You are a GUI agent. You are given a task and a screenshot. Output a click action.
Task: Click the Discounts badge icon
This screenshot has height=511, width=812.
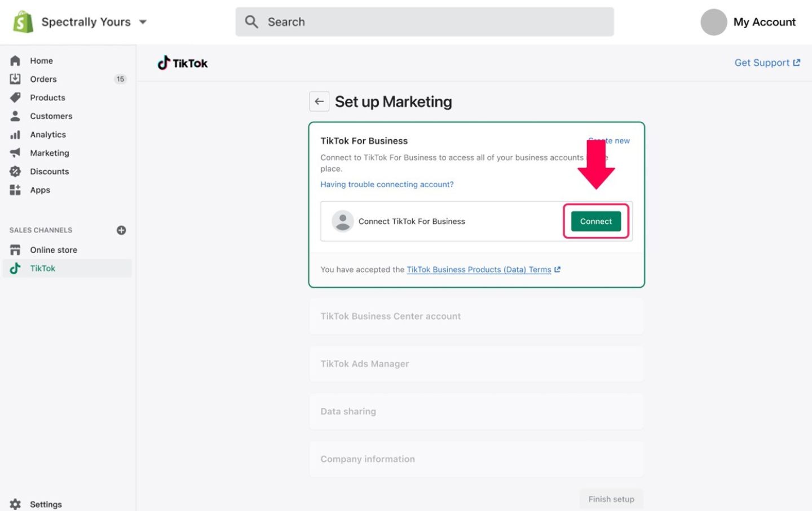tap(15, 171)
